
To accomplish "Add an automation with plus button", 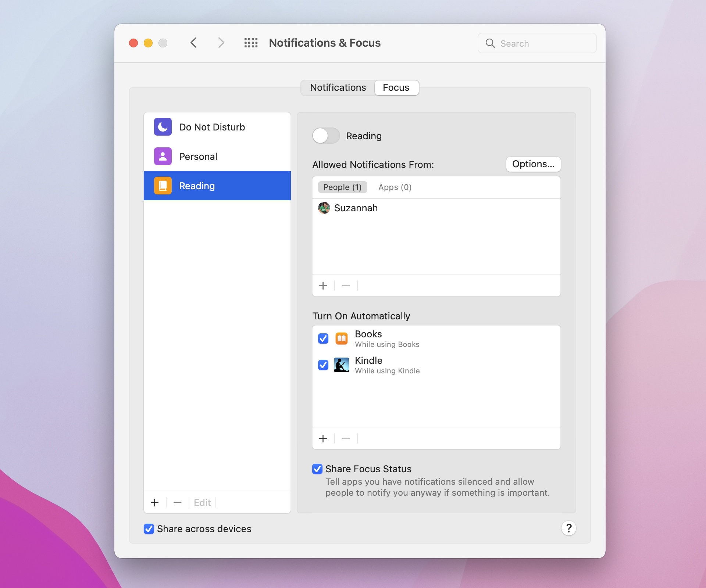I will tap(323, 438).
